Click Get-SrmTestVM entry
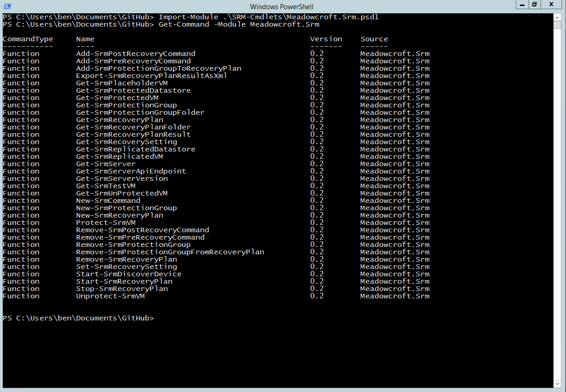566x392 pixels. (106, 186)
